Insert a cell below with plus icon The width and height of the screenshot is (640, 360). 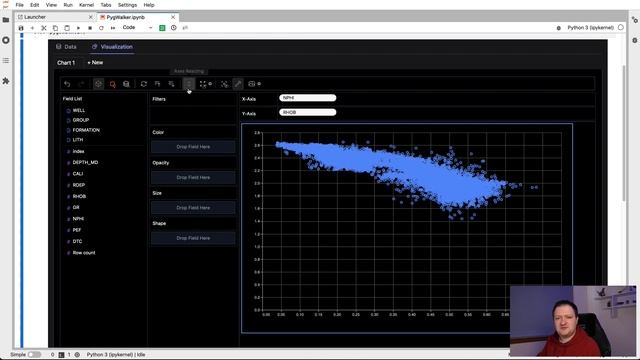(x=32, y=28)
